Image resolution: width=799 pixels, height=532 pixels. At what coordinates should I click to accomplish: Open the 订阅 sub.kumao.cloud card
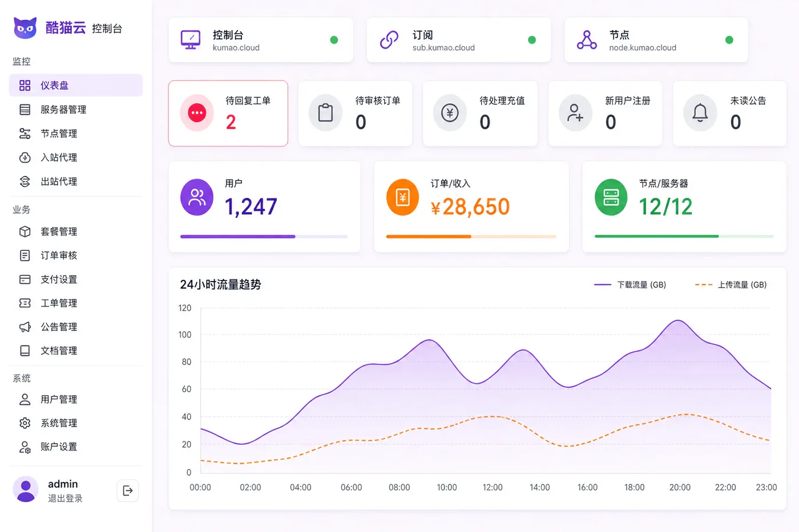[459, 40]
